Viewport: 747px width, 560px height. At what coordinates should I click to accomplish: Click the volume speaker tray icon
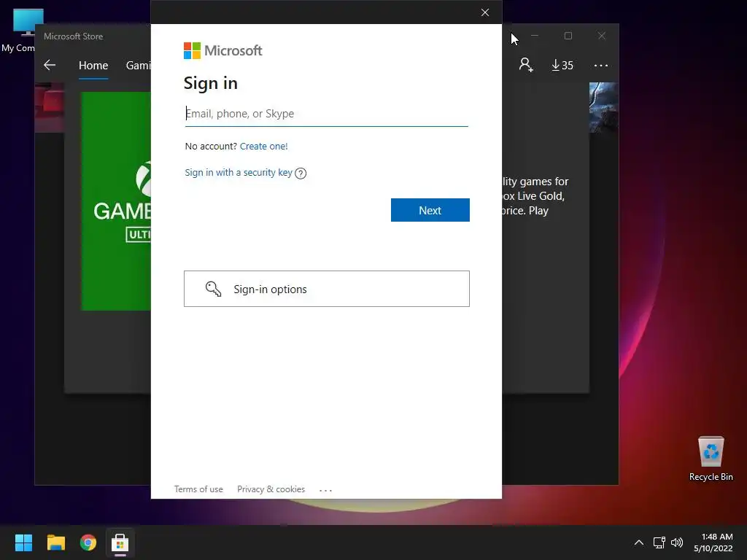pos(676,542)
